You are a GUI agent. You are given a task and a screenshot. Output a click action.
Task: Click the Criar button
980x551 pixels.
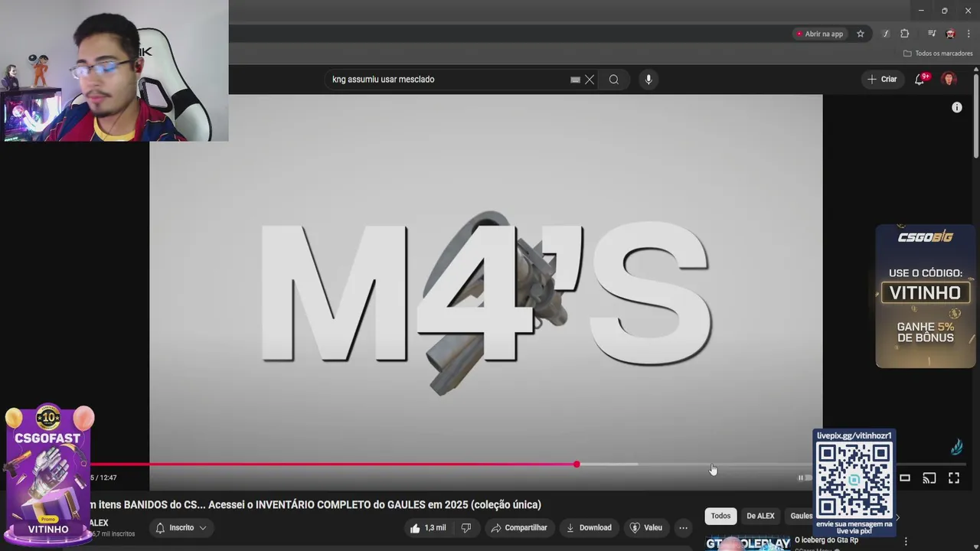pyautogui.click(x=881, y=80)
